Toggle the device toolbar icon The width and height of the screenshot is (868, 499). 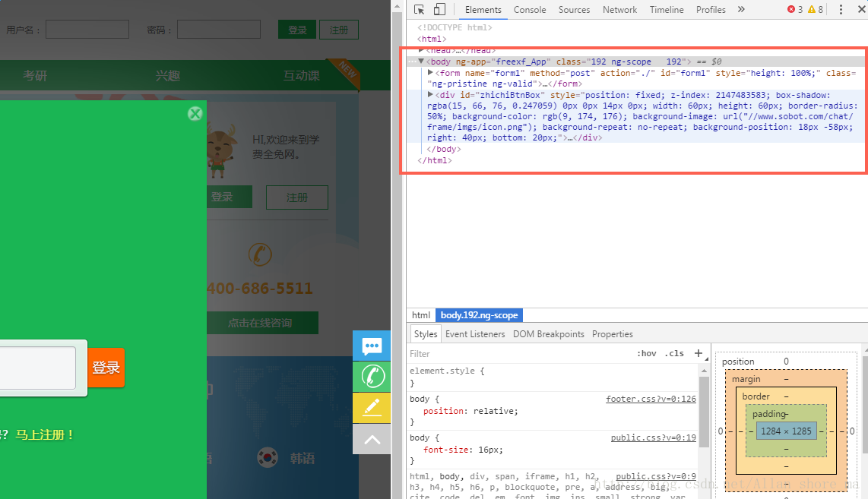439,9
